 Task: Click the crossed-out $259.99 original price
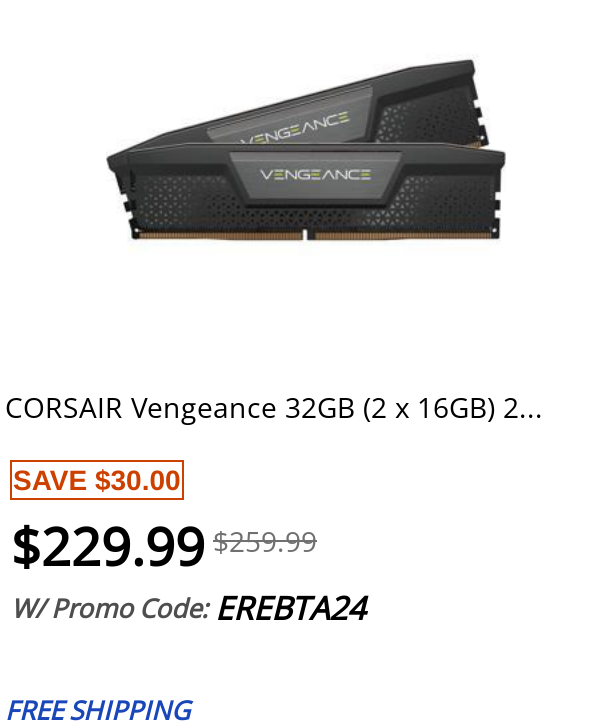(265, 542)
